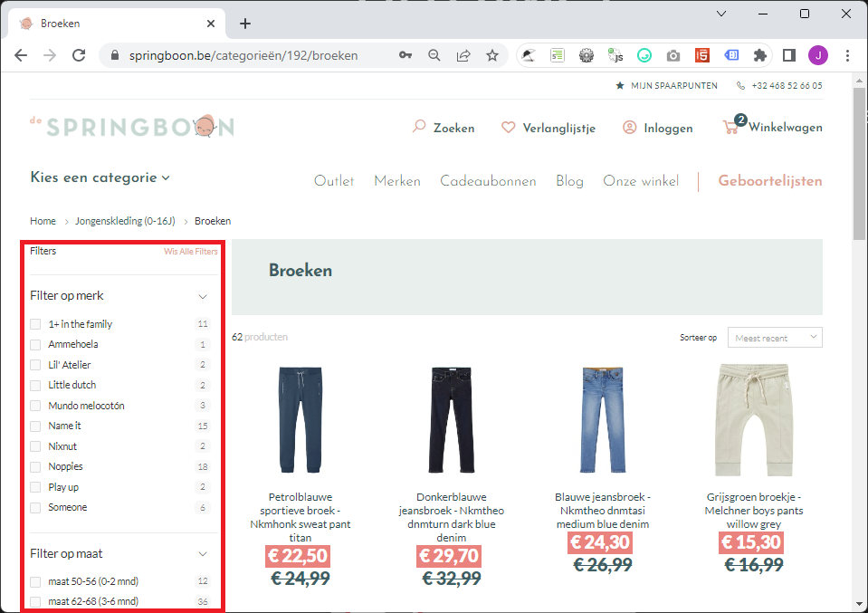The image size is (868, 613).
Task: Collapse the Filter op merk section
Action: coord(203,296)
